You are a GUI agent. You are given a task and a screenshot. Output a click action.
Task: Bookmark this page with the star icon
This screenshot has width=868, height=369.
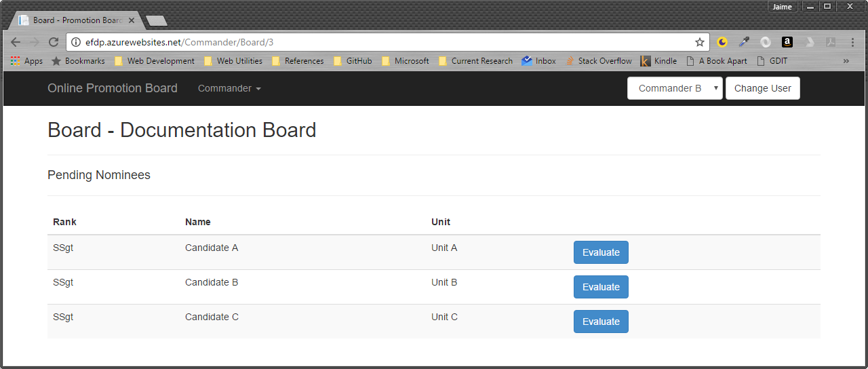pyautogui.click(x=700, y=42)
